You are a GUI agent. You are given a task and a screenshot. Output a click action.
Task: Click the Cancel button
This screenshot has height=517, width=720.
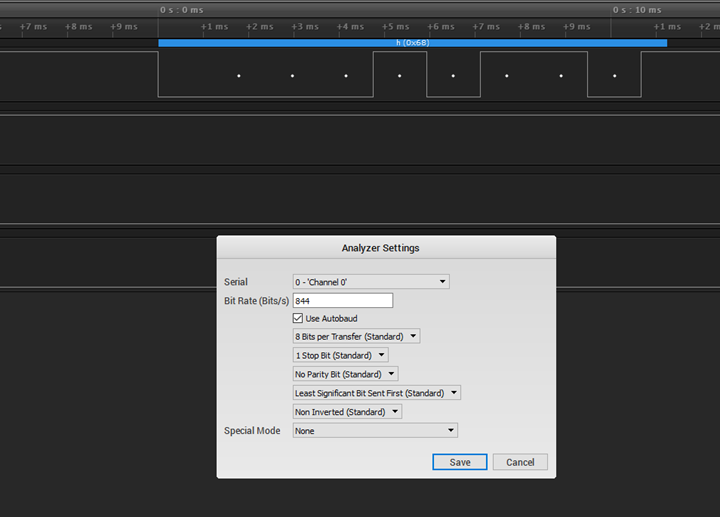coord(520,462)
